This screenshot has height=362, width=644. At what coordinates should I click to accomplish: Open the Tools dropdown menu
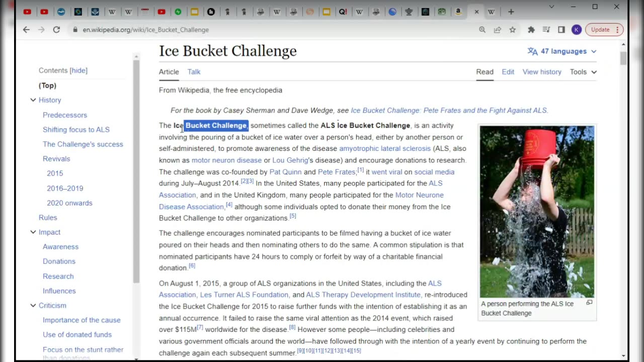coord(583,72)
